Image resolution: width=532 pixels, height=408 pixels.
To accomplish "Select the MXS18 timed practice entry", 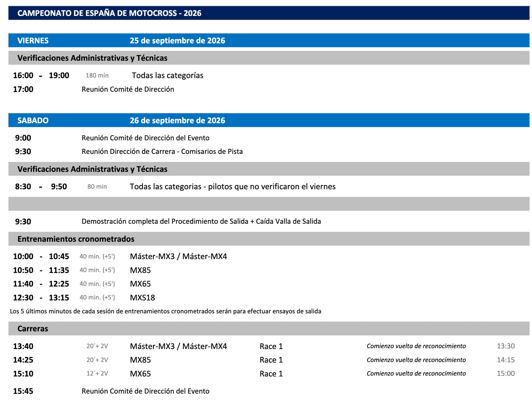I will tap(143, 298).
